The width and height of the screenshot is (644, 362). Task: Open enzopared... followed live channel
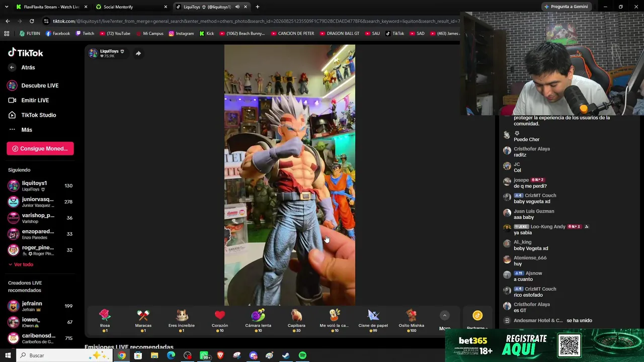(40, 234)
